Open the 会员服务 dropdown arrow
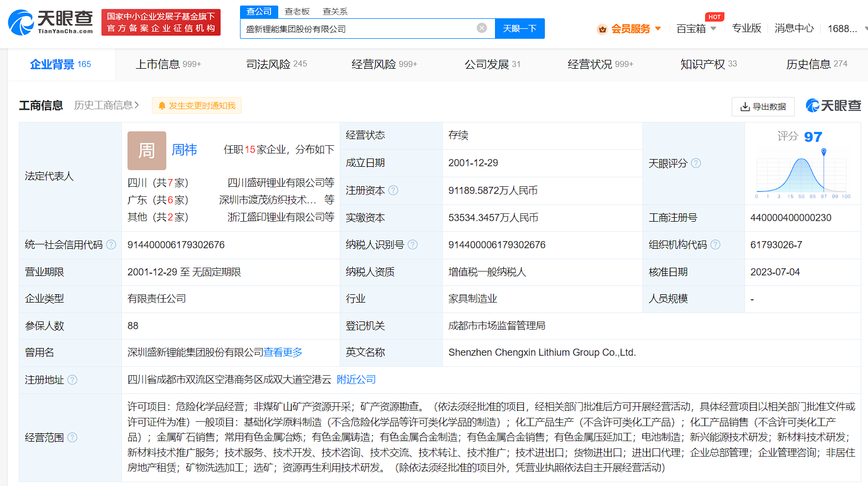 tap(658, 28)
